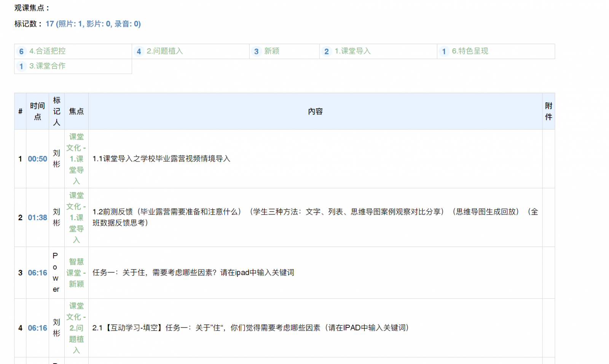Select the 2.问题植入 focus tag

[x=165, y=51]
